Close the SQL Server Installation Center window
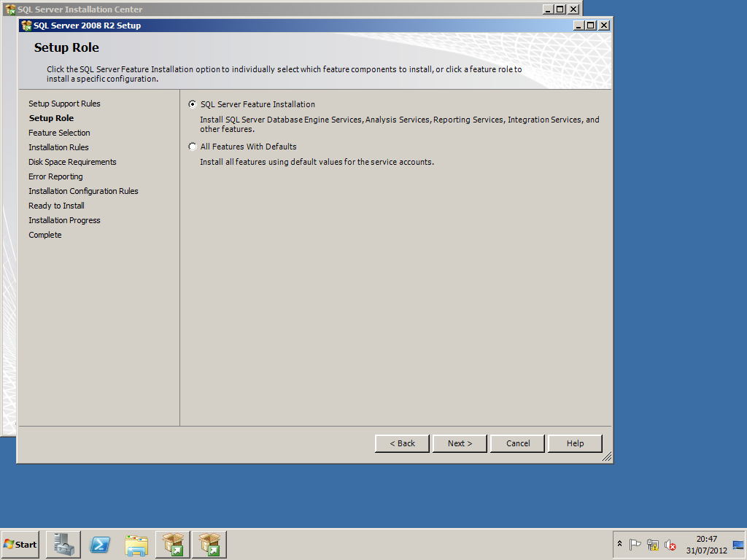This screenshot has height=560, width=747. pyautogui.click(x=573, y=9)
